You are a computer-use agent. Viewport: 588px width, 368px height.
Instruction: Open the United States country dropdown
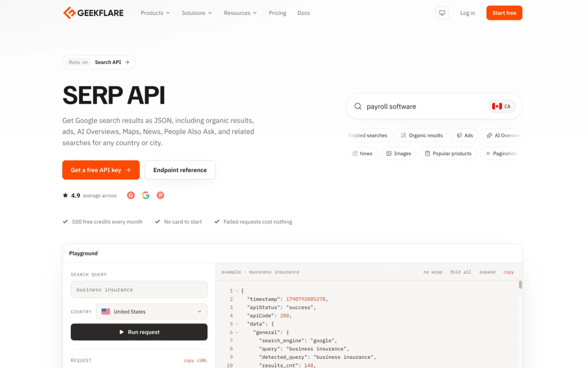[151, 312]
